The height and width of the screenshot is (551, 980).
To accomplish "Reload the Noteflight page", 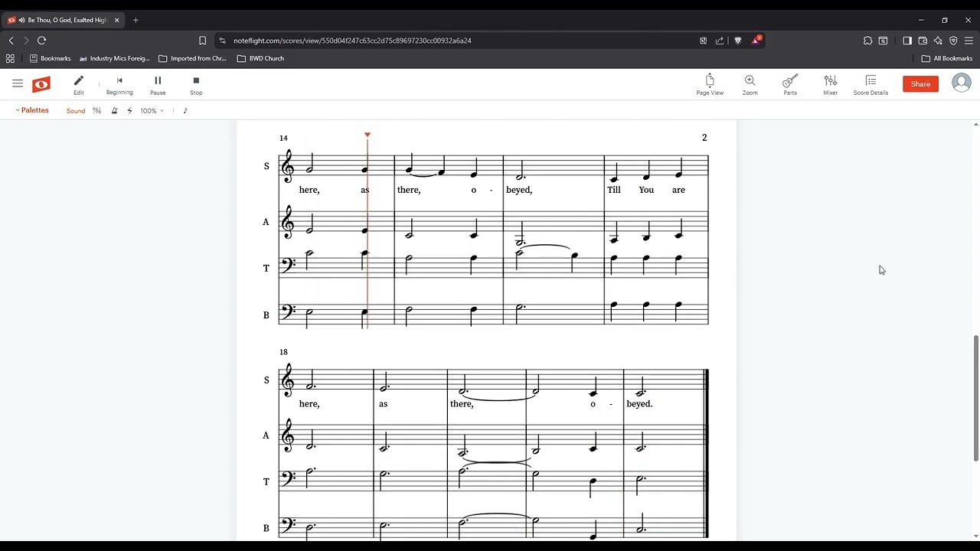I will click(41, 41).
